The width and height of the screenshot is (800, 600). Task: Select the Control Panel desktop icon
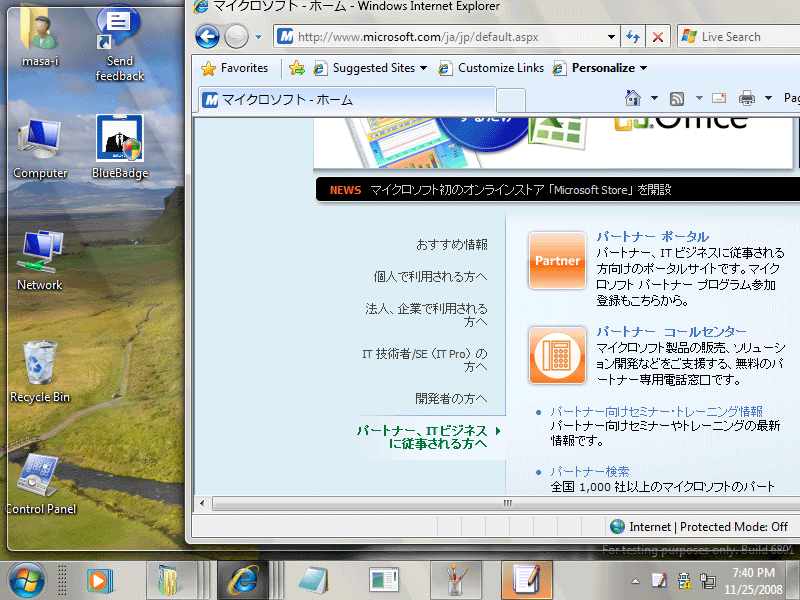(x=40, y=484)
